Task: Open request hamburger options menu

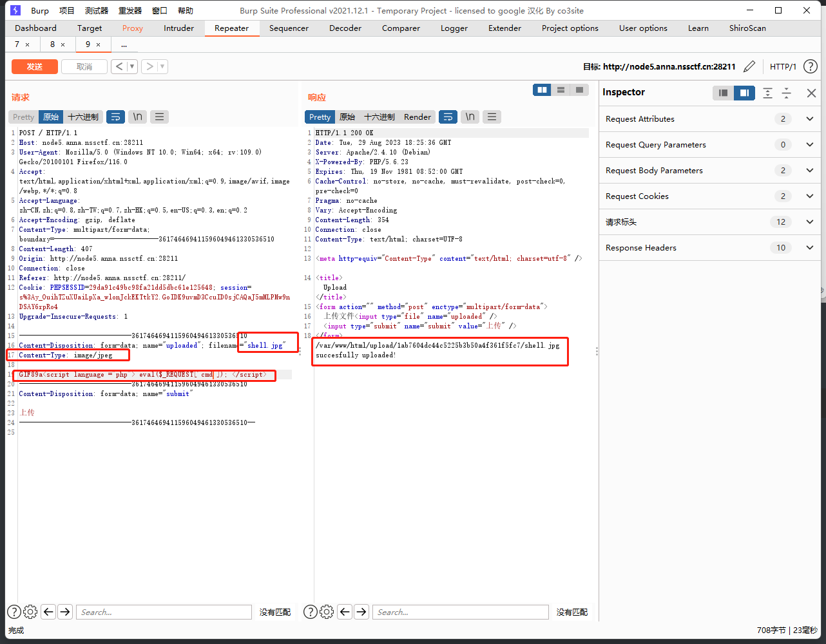Action: click(x=159, y=117)
